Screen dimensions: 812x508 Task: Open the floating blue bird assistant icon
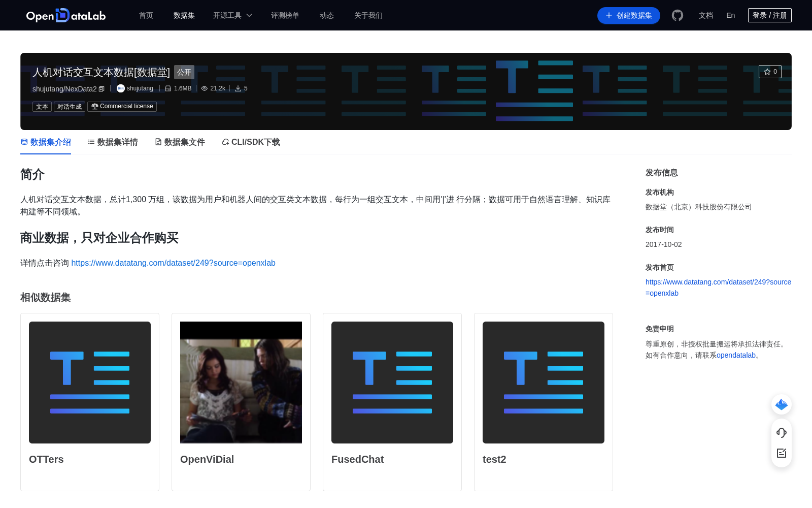tap(782, 404)
